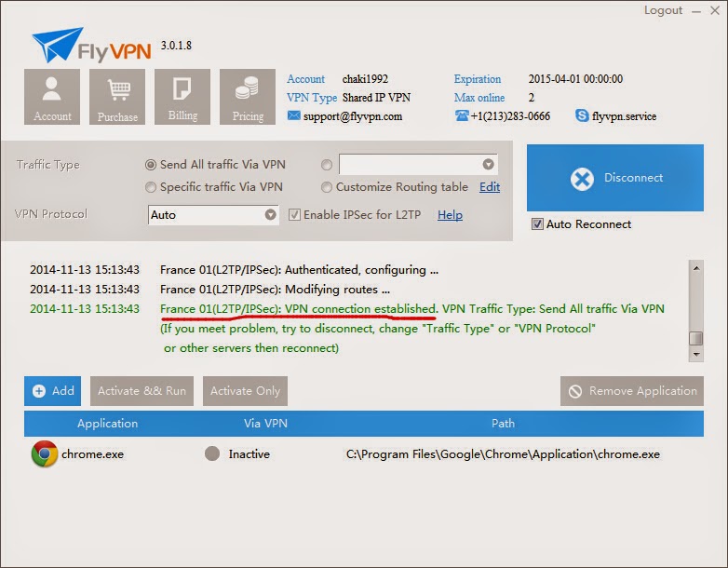
Task: Click the 'Modifying routes' log line
Action: 275,290
